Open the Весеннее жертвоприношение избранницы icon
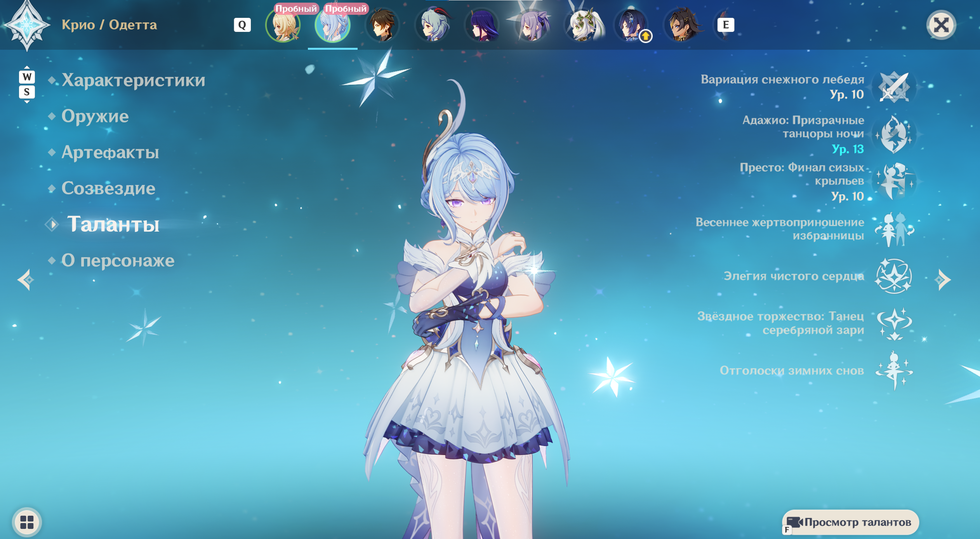The image size is (980, 539). point(894,229)
